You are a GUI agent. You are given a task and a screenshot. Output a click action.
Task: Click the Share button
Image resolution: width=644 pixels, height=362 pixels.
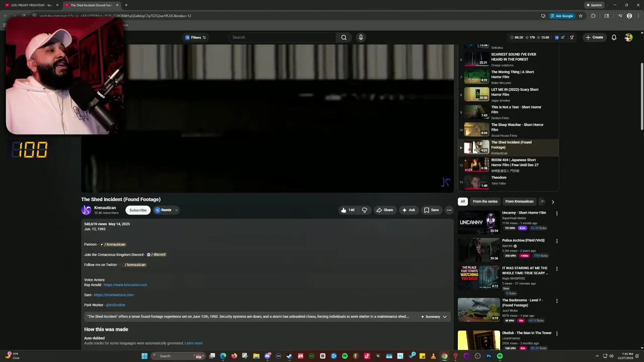pyautogui.click(x=385, y=210)
